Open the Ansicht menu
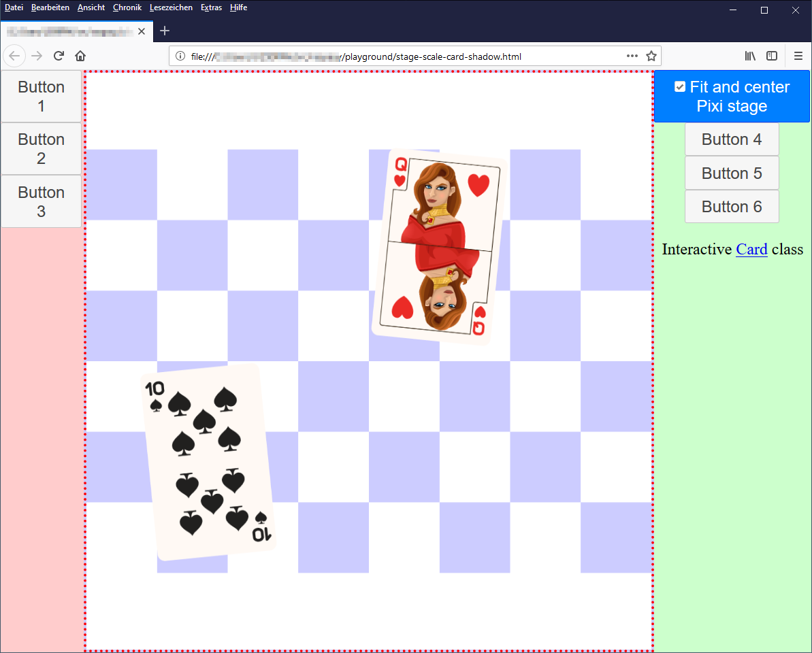The width and height of the screenshot is (812, 653). (91, 7)
